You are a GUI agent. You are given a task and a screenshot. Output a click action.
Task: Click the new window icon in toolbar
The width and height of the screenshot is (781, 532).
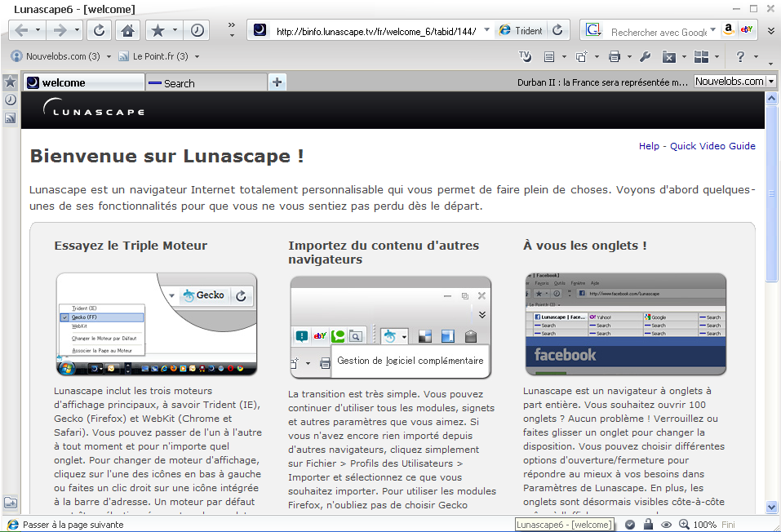tap(581, 57)
